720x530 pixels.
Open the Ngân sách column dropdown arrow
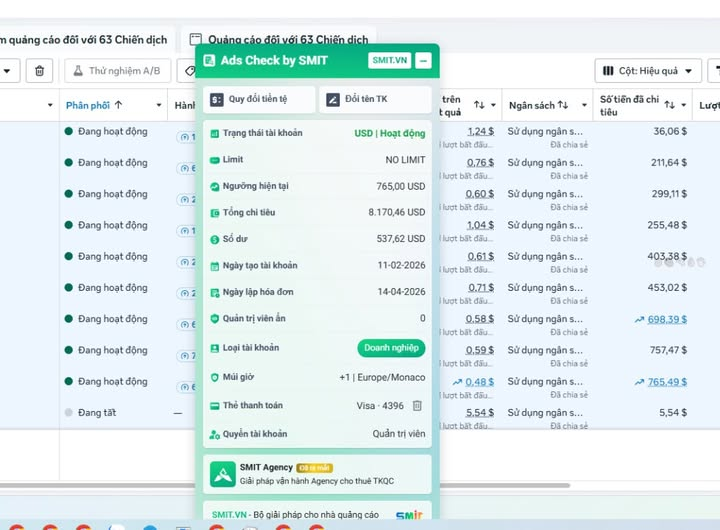tap(584, 105)
